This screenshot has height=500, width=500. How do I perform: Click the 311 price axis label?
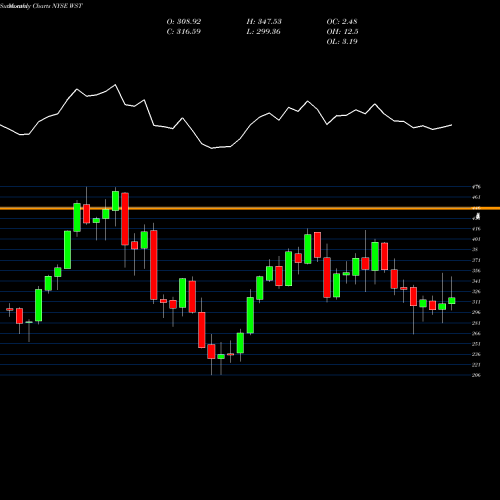[477, 302]
